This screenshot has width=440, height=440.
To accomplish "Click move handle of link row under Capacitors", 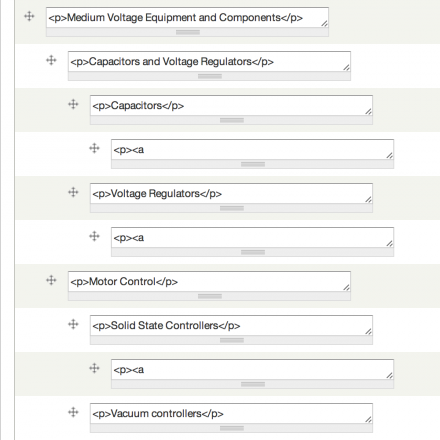I will coord(95,148).
